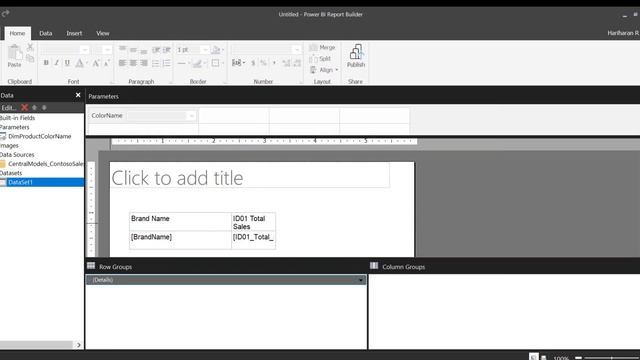Center text horizontally
640x360 pixels.
click(133, 63)
